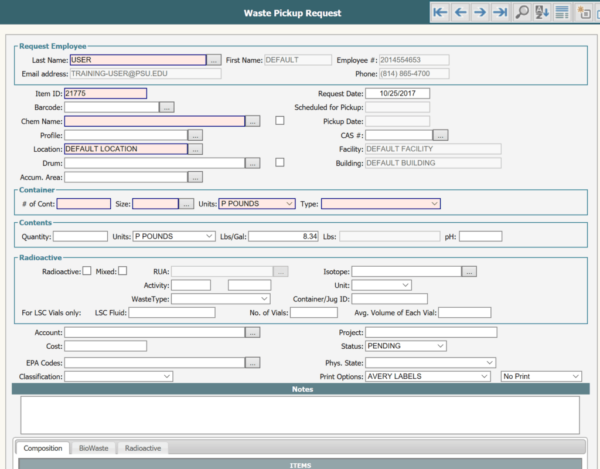Click inside the Notes text area
This screenshot has height=469, width=600.
[300, 414]
